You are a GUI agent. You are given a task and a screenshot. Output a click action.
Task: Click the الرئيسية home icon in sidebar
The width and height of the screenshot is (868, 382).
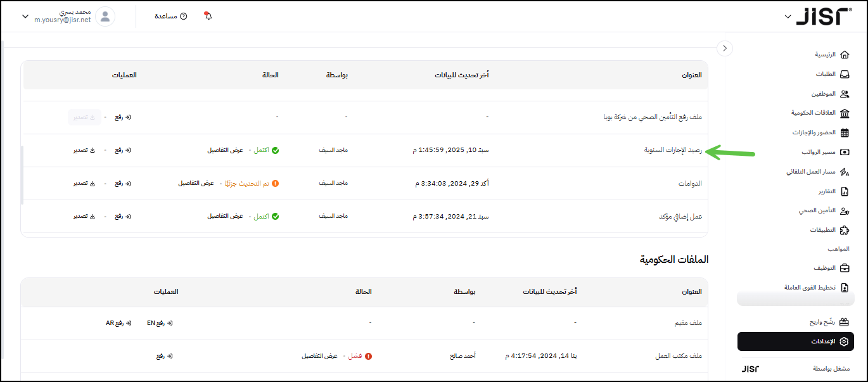844,54
